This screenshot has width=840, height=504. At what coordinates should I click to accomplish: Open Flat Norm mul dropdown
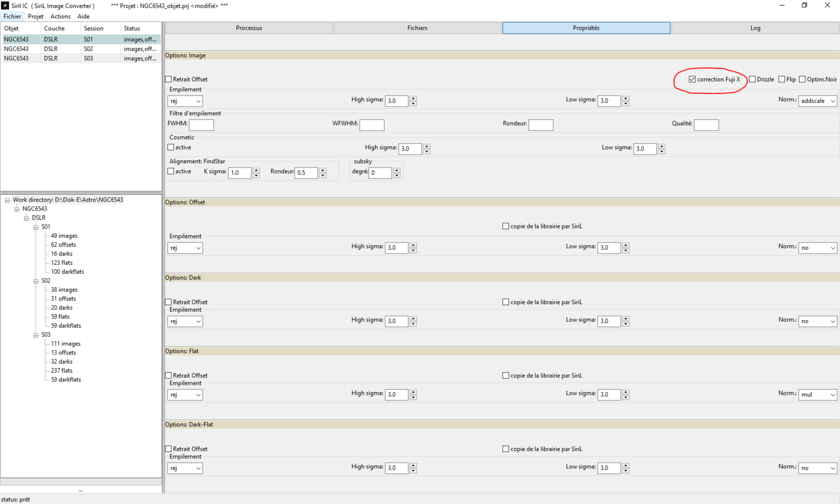coord(818,395)
